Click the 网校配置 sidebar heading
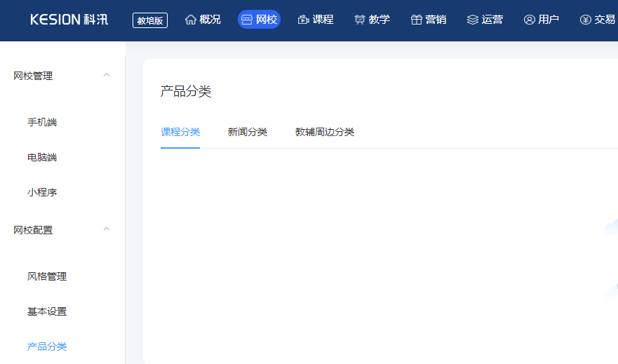Image resolution: width=618 pixels, height=364 pixels. 33,230
